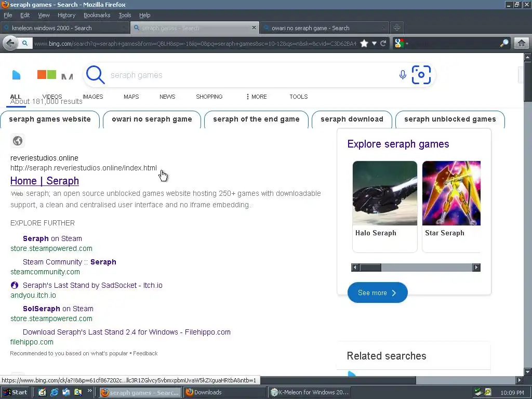The image size is (532, 399).
Task: Open Seraph's Last Stand by SadSocket link
Action: coord(92,285)
